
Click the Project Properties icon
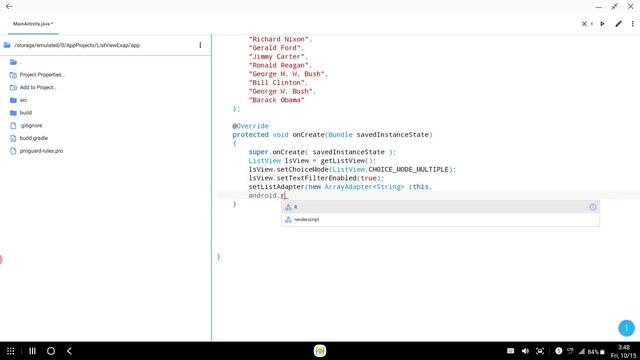13,75
